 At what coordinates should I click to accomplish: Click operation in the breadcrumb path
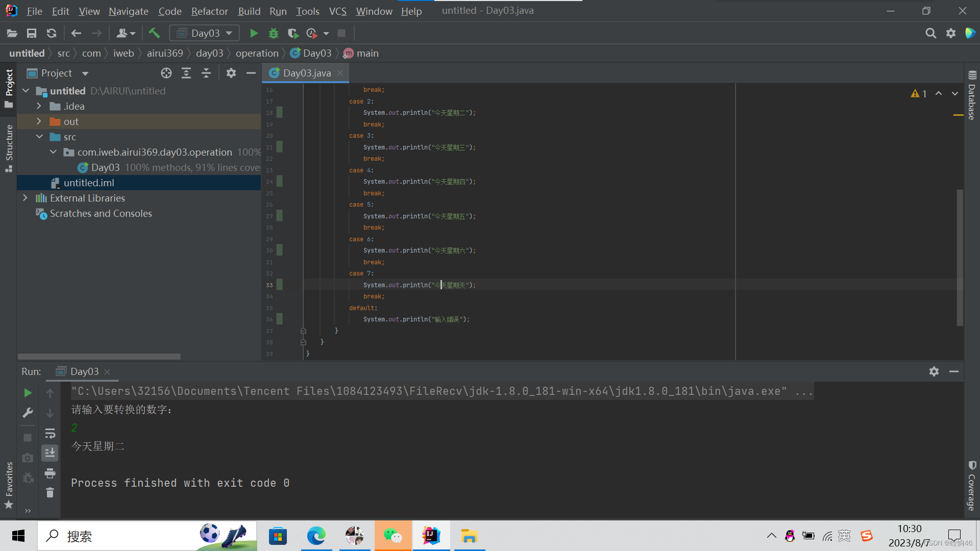(x=257, y=54)
